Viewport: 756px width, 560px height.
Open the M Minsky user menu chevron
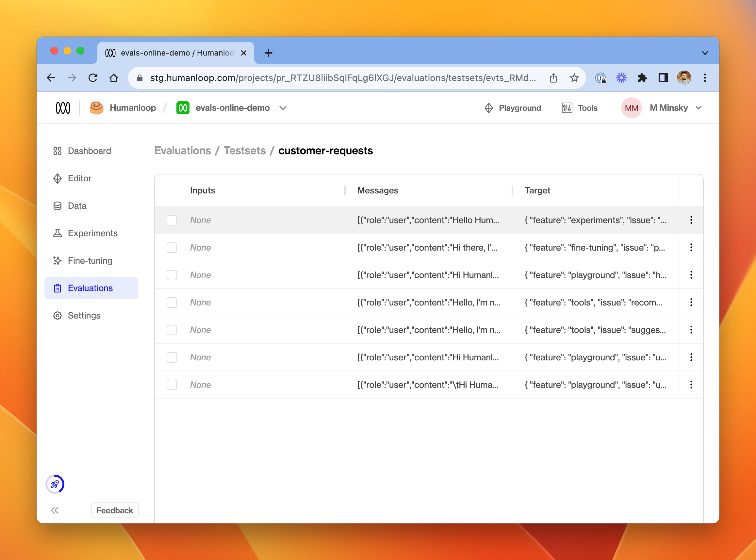click(698, 108)
